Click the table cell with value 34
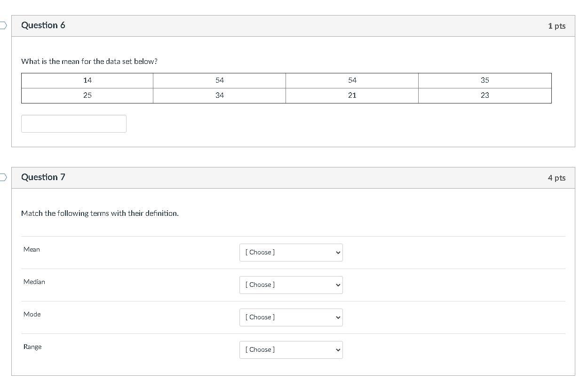588x388 pixels. point(220,95)
